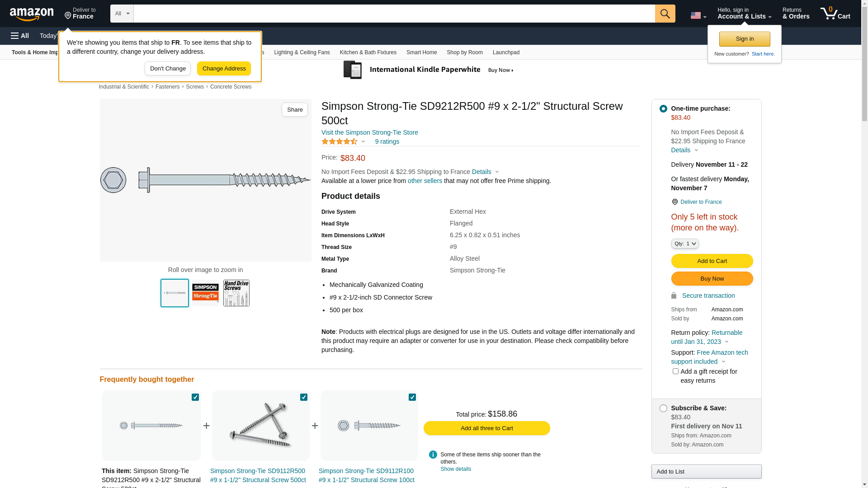The height and width of the screenshot is (488, 868).
Task: Open Lighting & Ceiling Fans category
Action: tap(302, 52)
